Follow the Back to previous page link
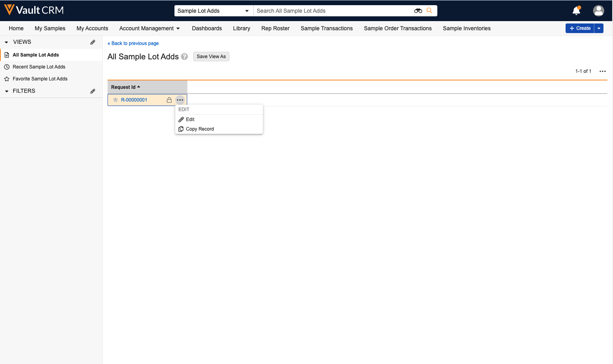 click(x=135, y=43)
